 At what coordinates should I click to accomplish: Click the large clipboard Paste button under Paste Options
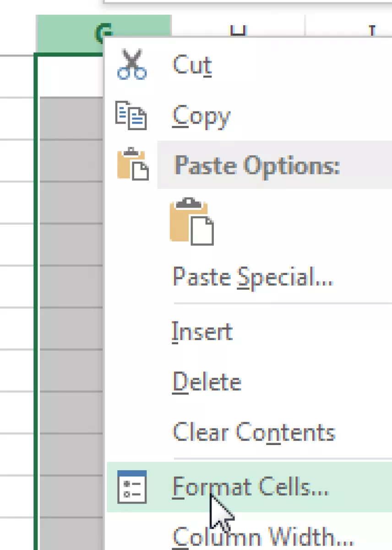[191, 221]
